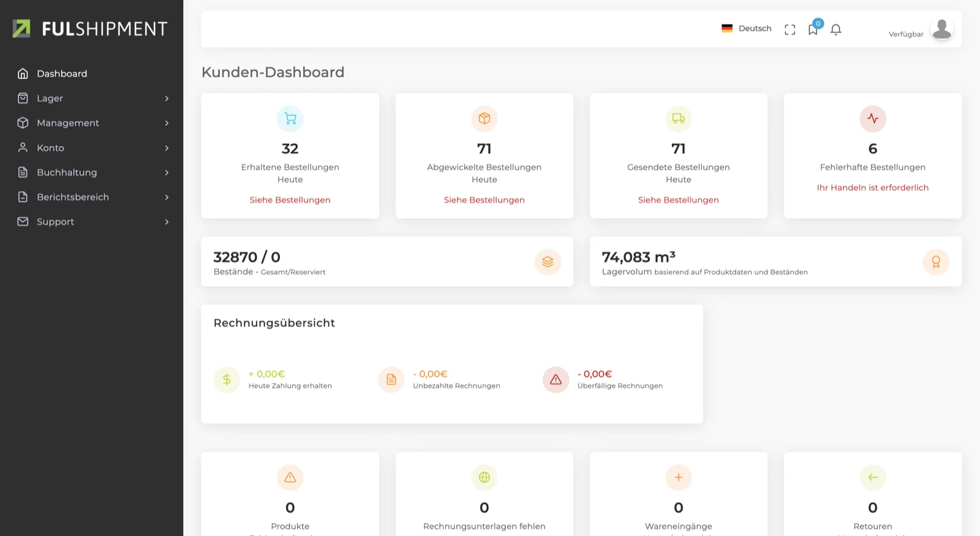Viewport: 980px width, 536px height.
Task: Click the warning icon above Produkte
Action: 290,477
